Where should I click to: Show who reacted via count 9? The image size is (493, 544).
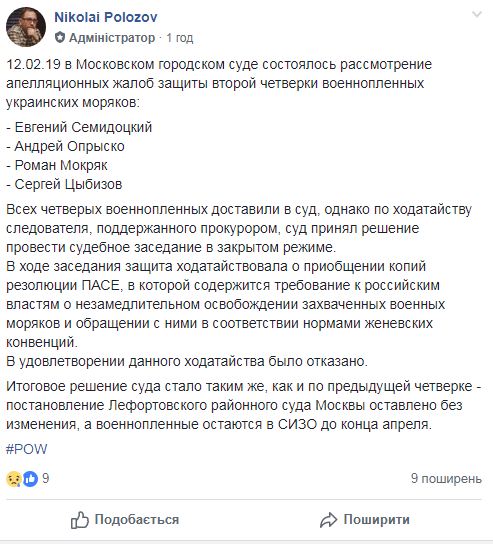[x=45, y=478]
